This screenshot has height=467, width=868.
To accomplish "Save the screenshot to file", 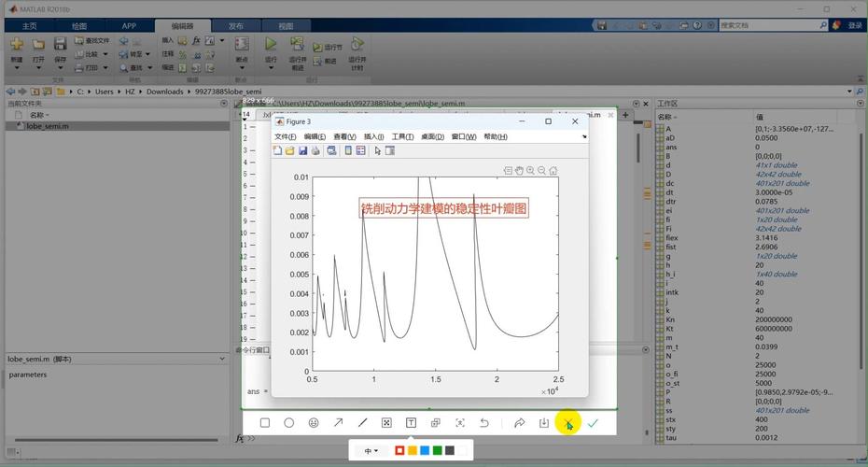I will [543, 423].
